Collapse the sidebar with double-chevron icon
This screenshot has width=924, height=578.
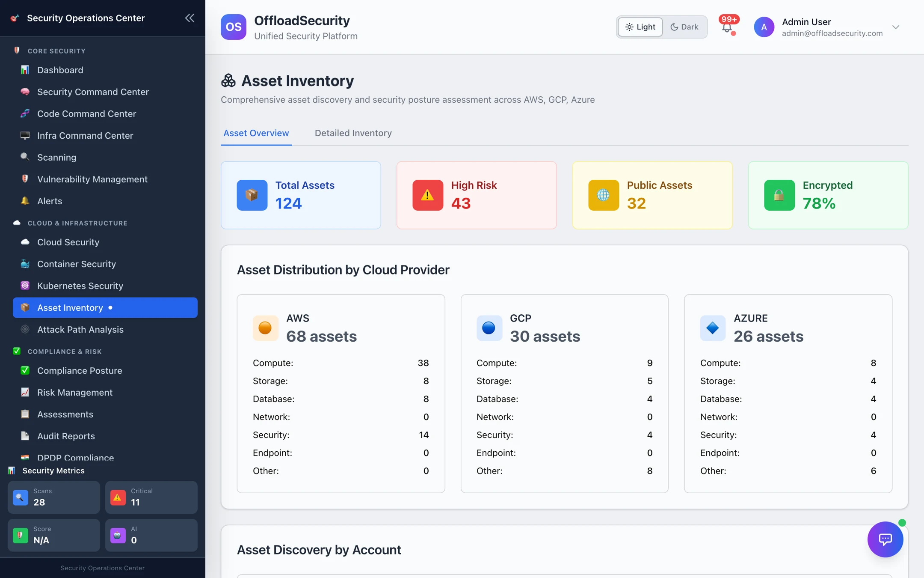190,18
